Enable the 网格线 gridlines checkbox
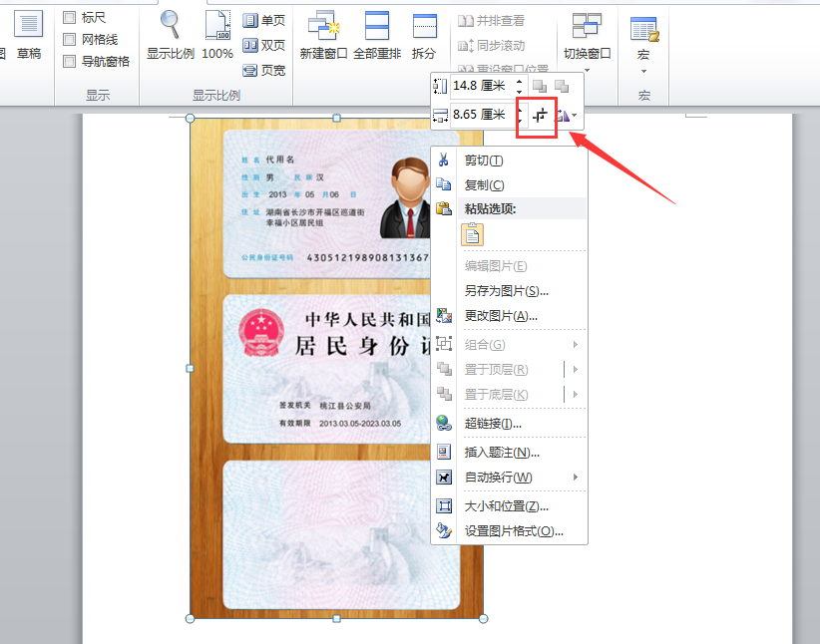The width and height of the screenshot is (820, 644). tap(69, 39)
